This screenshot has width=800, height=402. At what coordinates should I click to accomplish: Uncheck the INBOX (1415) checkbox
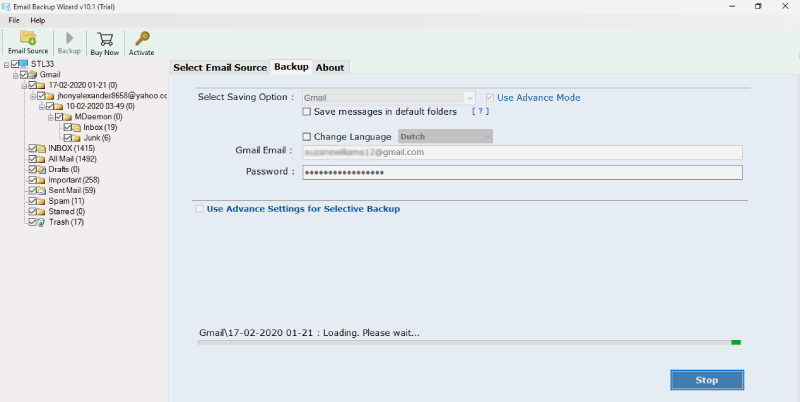point(33,148)
